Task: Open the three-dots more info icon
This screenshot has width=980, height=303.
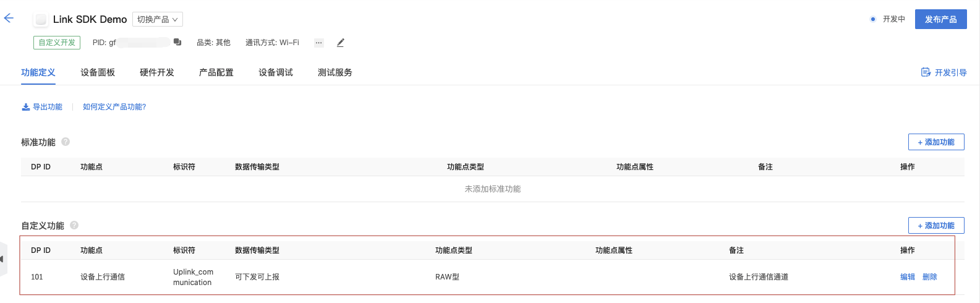Action: [x=318, y=43]
